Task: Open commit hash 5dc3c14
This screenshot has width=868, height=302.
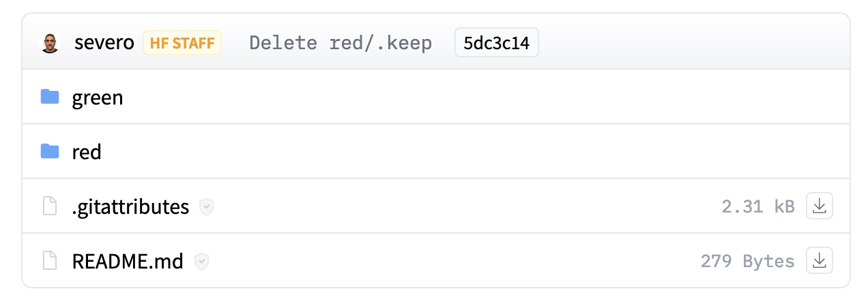Action: pos(496,44)
